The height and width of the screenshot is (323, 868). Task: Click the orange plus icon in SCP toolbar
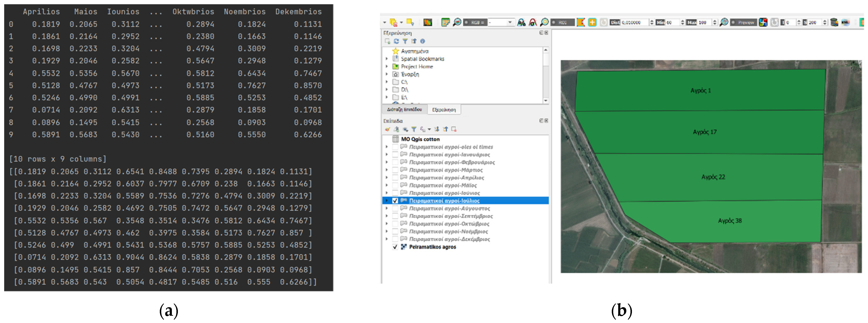592,22
